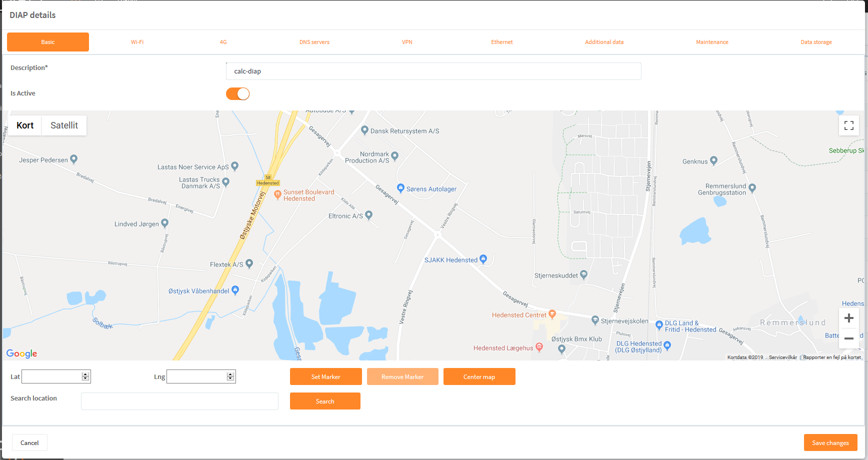Zoom out on the map
The image size is (868, 460).
[849, 338]
